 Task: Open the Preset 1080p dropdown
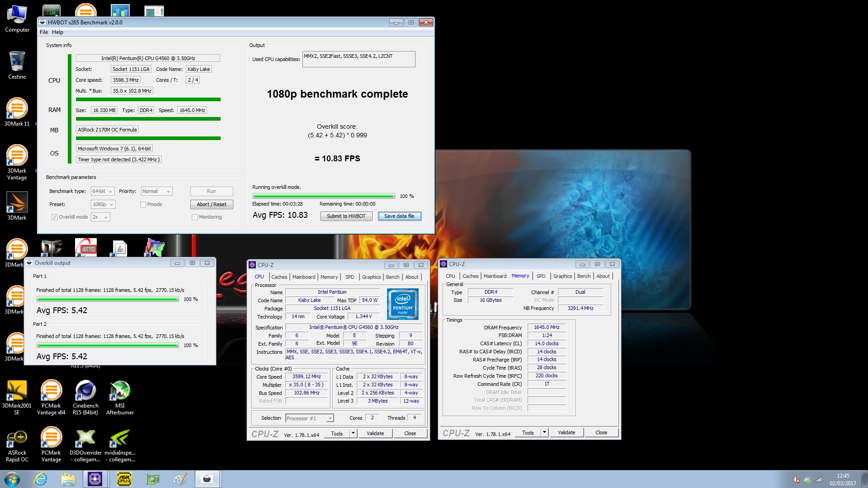click(x=103, y=204)
